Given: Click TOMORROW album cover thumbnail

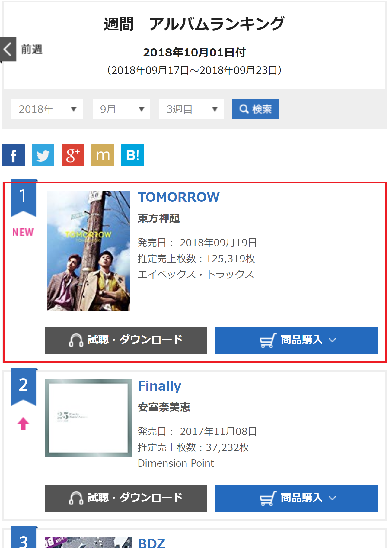Looking at the screenshot, I should coord(88,251).
